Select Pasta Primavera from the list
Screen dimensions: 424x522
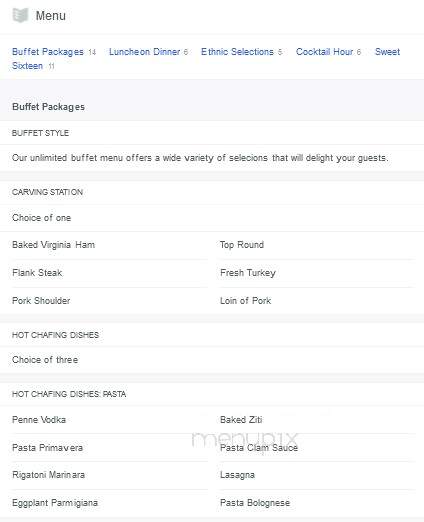click(47, 448)
